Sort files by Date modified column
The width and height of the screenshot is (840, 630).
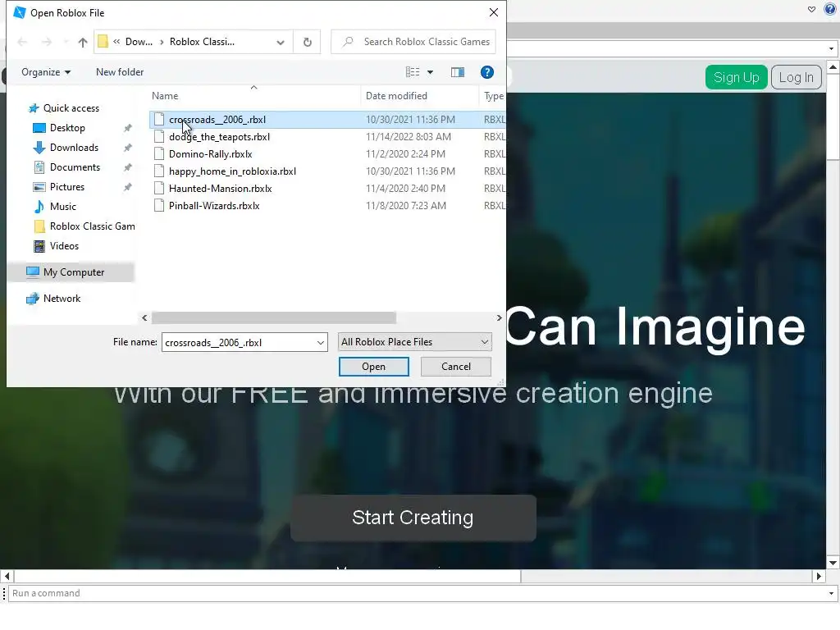(396, 96)
